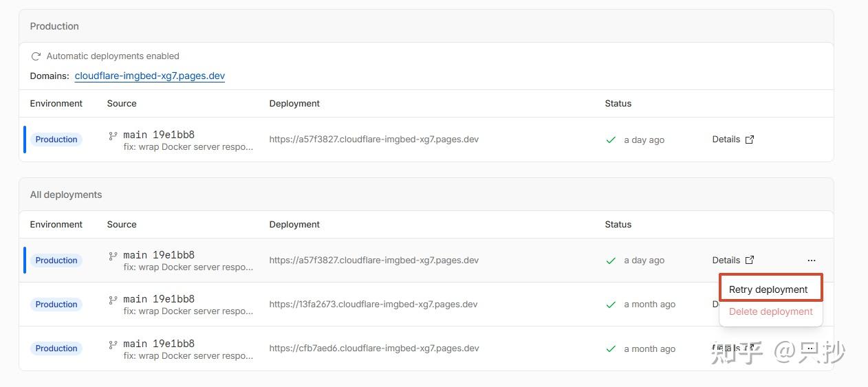Click the Production section heading

54,26
